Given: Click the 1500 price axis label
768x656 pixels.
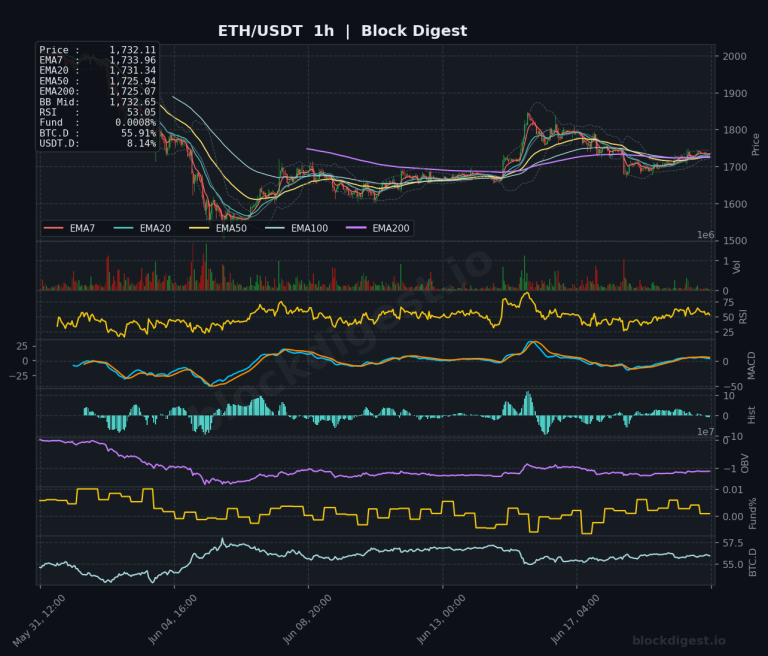Looking at the screenshot, I should (735, 241).
